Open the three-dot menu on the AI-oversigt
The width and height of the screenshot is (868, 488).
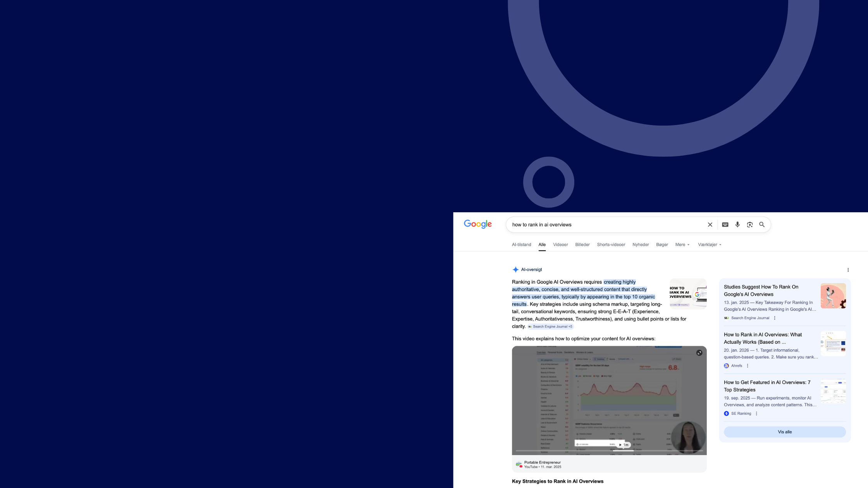tap(848, 270)
